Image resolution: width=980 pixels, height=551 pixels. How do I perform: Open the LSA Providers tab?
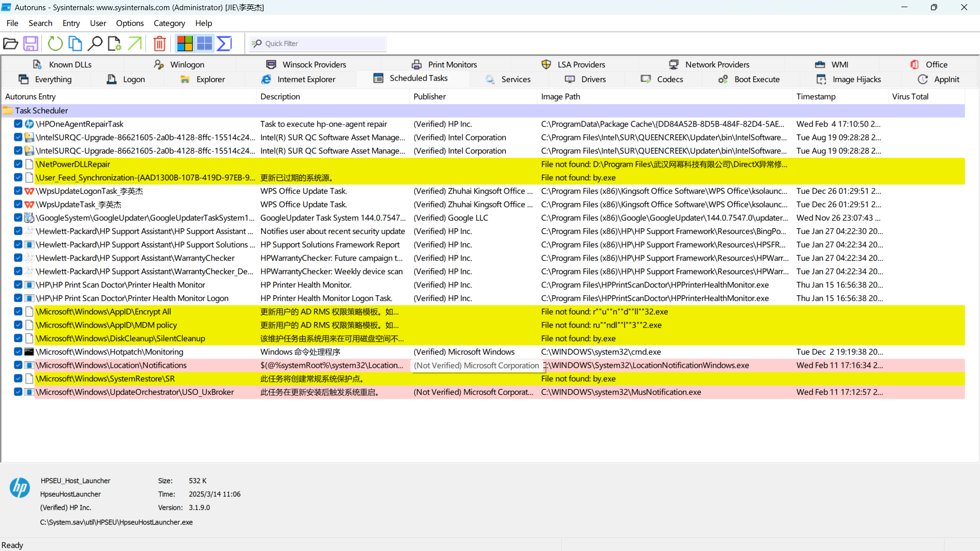(x=573, y=64)
